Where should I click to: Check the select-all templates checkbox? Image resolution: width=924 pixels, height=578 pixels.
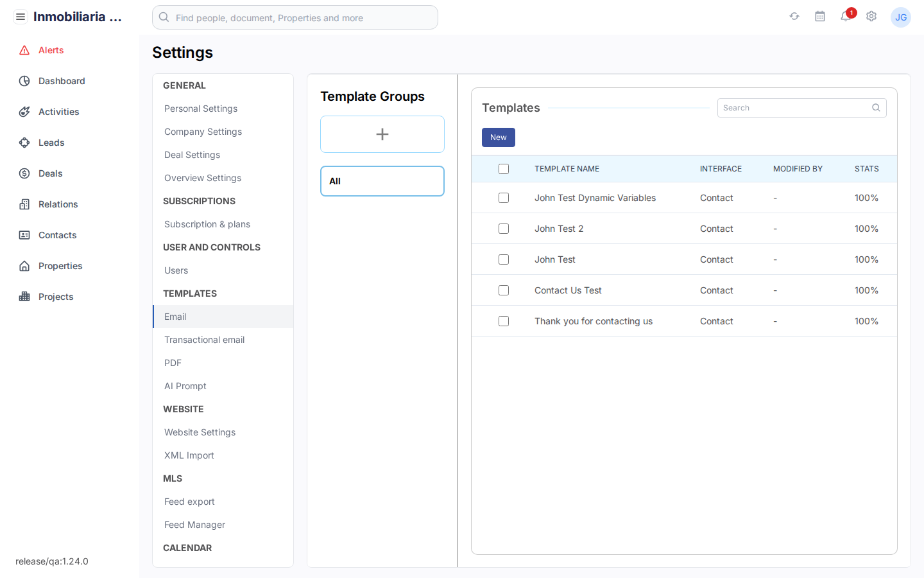tap(504, 168)
